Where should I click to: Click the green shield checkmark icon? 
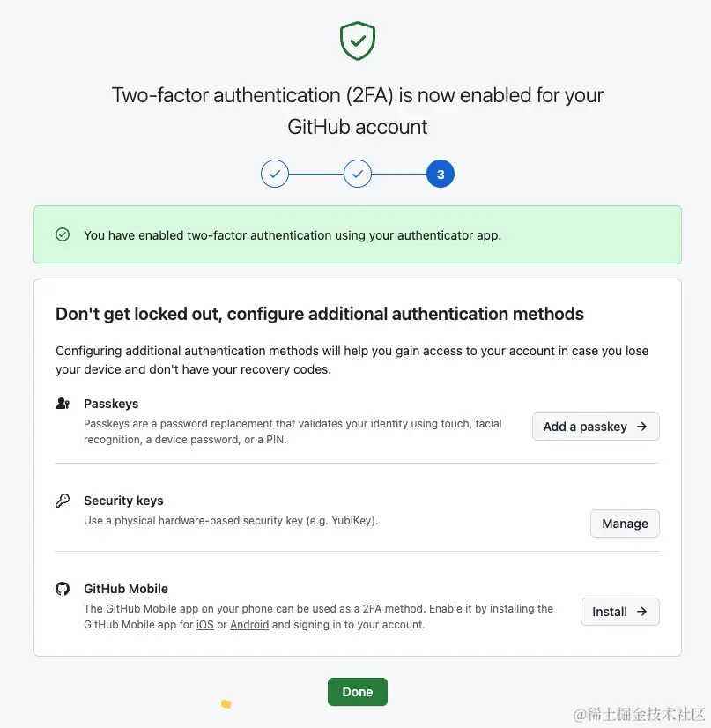point(358,41)
